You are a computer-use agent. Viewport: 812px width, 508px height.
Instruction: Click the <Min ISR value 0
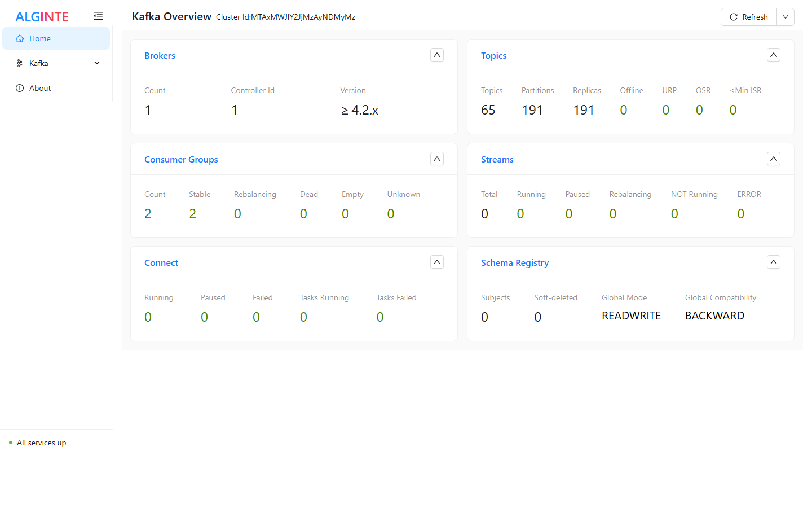(x=733, y=110)
